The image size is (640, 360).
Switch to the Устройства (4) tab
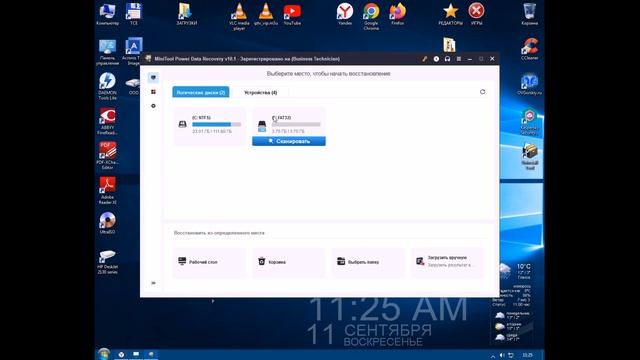point(260,92)
